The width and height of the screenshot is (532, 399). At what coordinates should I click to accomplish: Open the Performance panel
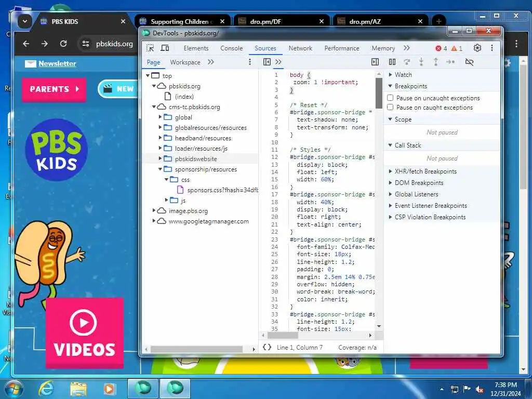[x=342, y=48]
